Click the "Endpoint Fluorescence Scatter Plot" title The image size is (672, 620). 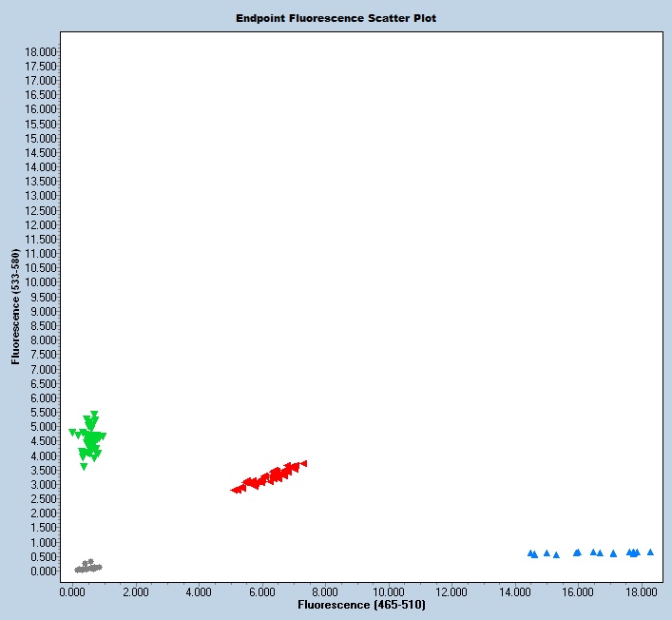[336, 18]
